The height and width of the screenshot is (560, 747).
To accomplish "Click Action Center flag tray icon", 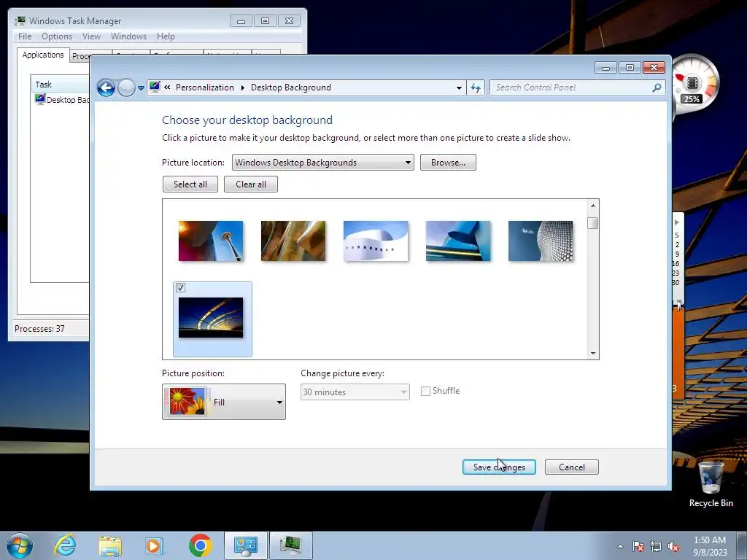I will pyautogui.click(x=638, y=546).
